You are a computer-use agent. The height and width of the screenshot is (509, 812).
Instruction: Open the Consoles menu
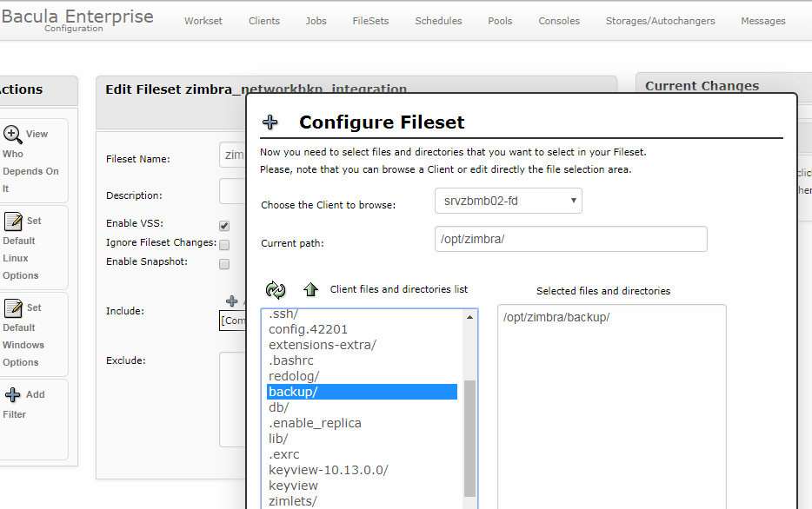(559, 21)
